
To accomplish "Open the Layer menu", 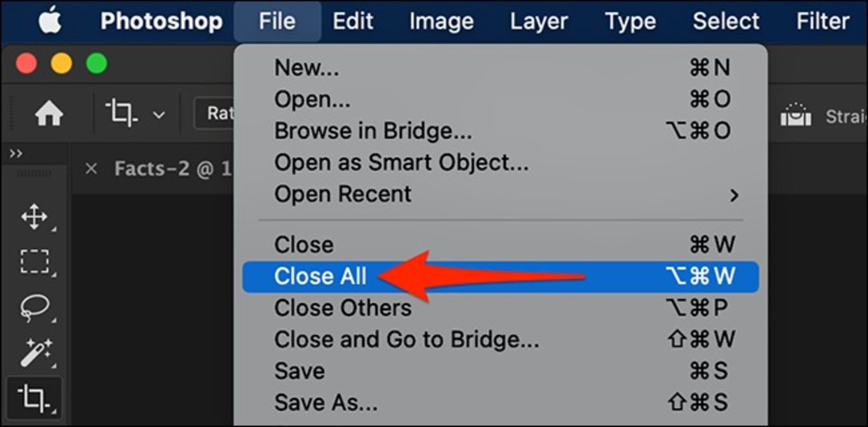I will (x=538, y=21).
